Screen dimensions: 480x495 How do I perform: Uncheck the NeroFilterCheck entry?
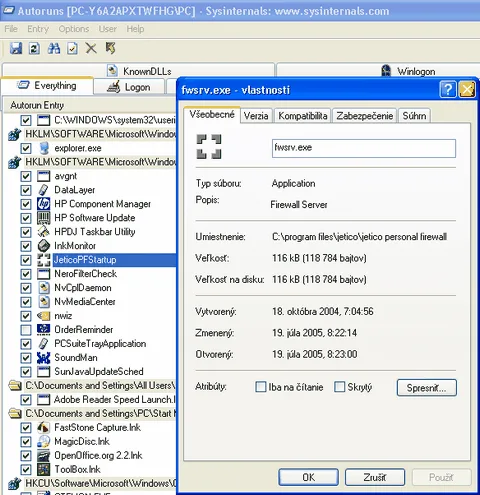tap(26, 274)
